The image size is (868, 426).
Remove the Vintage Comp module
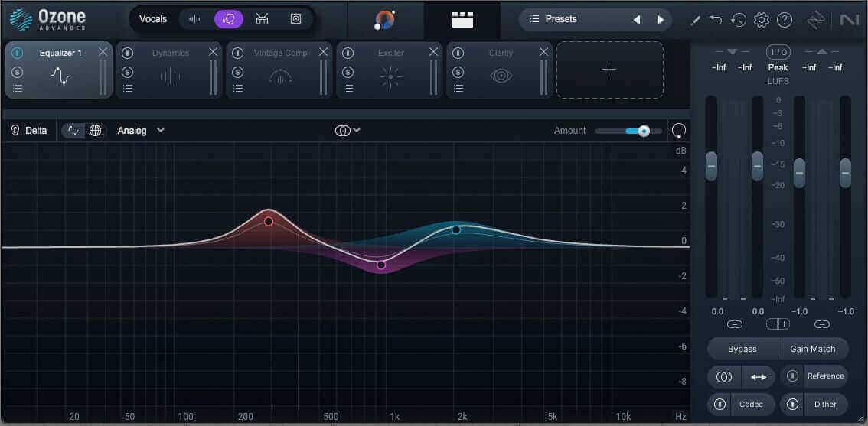(x=323, y=52)
